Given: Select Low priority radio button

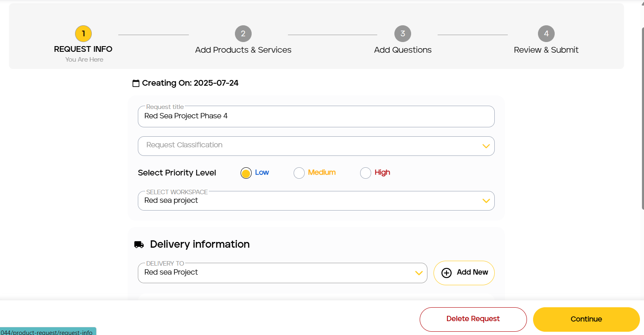Looking at the screenshot, I should (x=246, y=173).
